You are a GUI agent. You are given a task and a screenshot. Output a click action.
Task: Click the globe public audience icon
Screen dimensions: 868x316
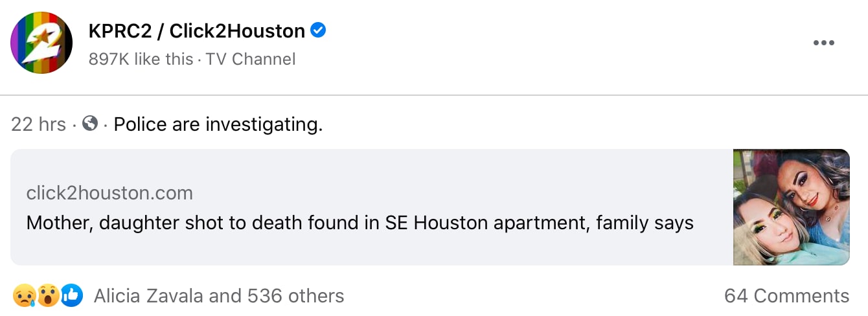tap(90, 123)
